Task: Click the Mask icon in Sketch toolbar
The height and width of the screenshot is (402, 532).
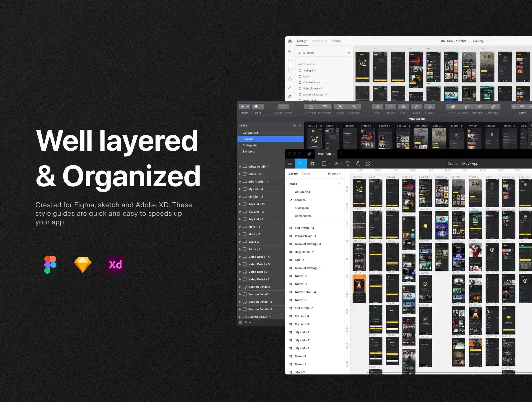Action: [403, 107]
